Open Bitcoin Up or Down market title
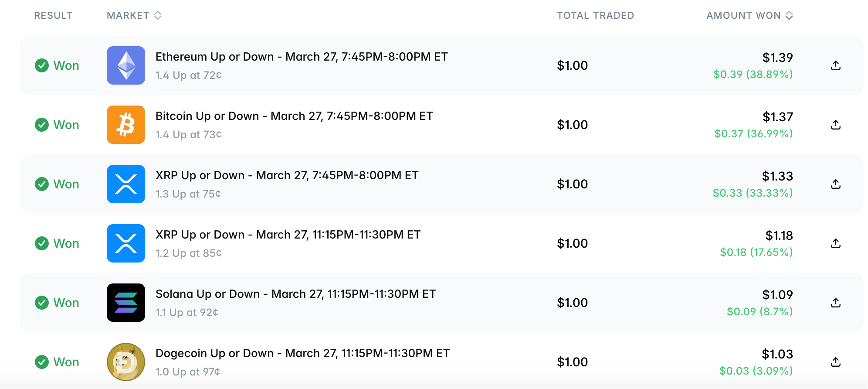This screenshot has height=389, width=868. pyautogui.click(x=294, y=116)
